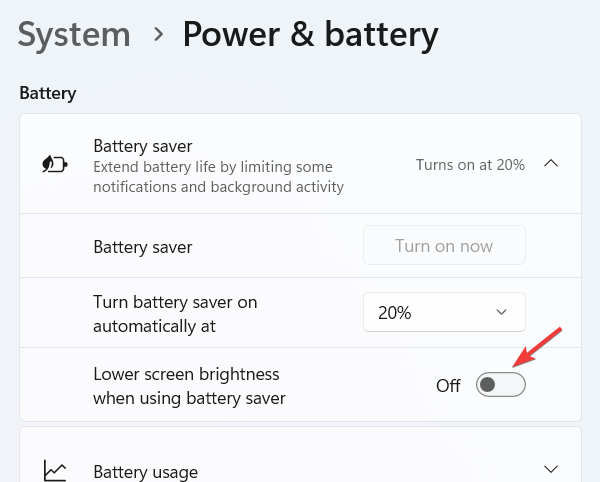Click the Off label beside the brightness switch
The image size is (600, 482).
click(x=448, y=386)
